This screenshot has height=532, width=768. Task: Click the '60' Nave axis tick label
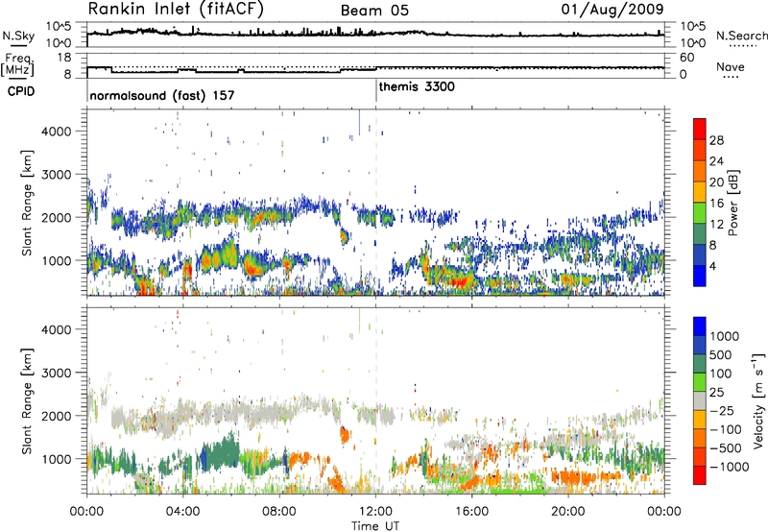[x=686, y=58]
